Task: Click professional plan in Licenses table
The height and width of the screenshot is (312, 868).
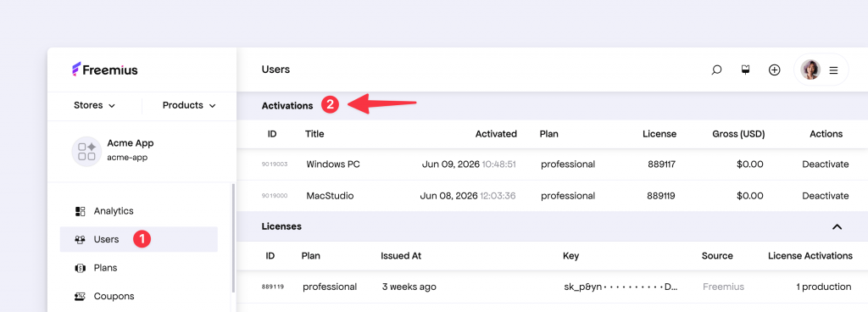Action: coord(330,287)
